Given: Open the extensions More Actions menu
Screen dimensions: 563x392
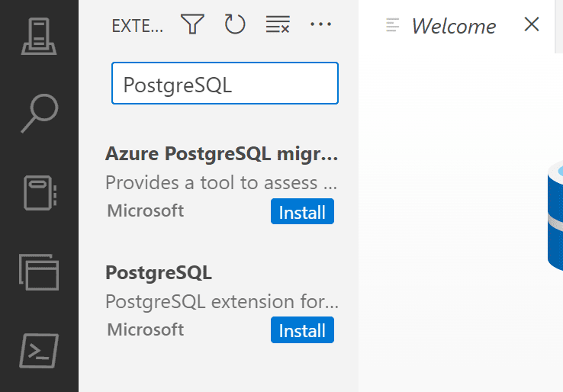Looking at the screenshot, I should (x=320, y=24).
